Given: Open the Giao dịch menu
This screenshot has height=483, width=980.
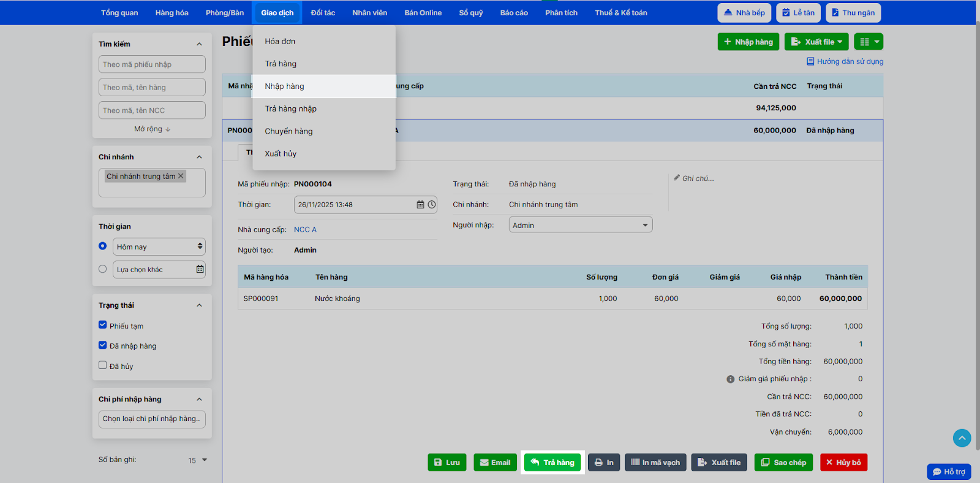Looking at the screenshot, I should 277,13.
